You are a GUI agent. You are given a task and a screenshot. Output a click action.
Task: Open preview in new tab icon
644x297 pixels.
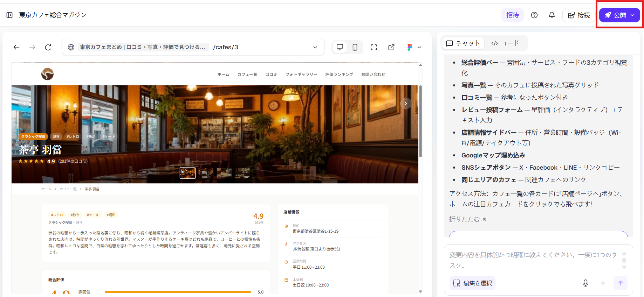click(391, 47)
